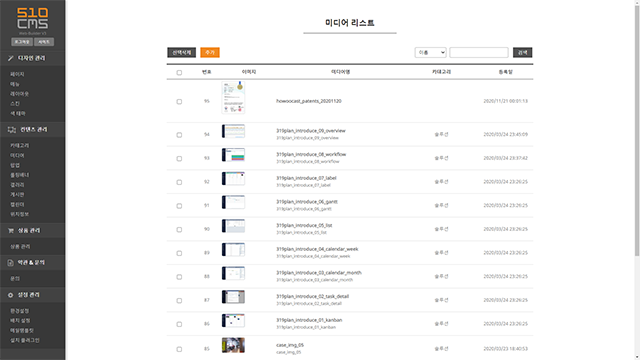Open 갤러리 in the sidebar

pos(17,185)
